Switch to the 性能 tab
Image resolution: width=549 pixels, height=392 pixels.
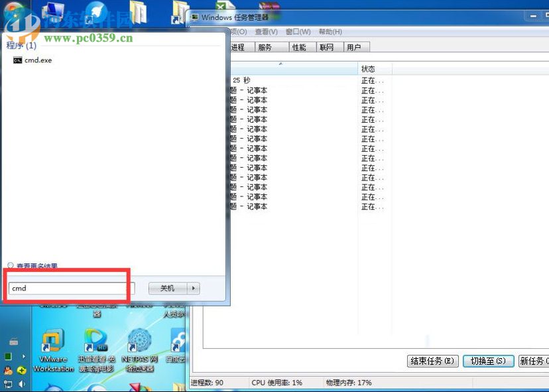tap(298, 46)
